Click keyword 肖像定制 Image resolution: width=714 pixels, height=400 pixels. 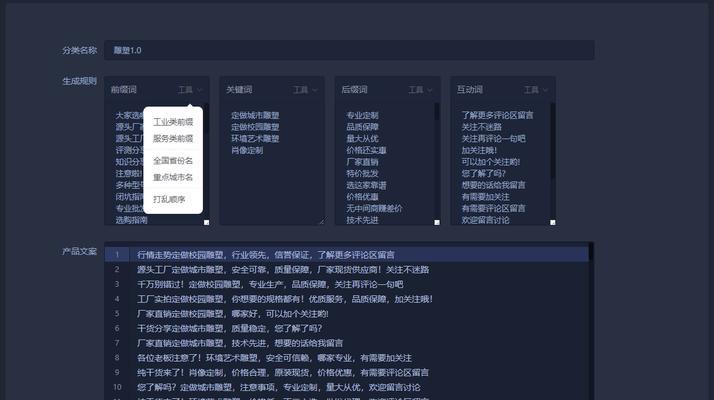coord(247,150)
